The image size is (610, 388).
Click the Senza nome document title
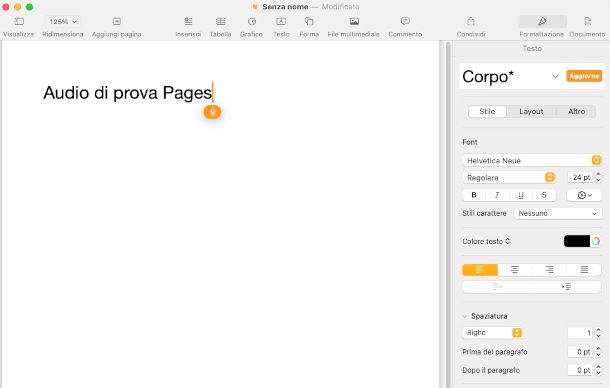point(285,7)
